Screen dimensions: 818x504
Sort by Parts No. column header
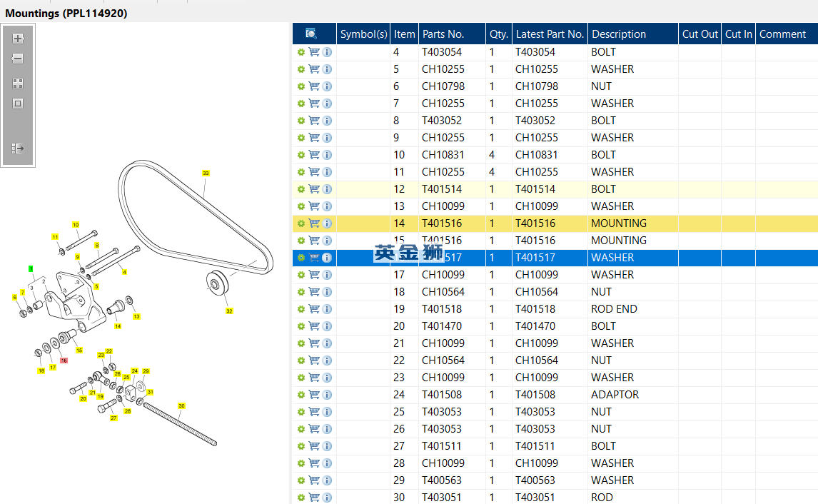[443, 34]
